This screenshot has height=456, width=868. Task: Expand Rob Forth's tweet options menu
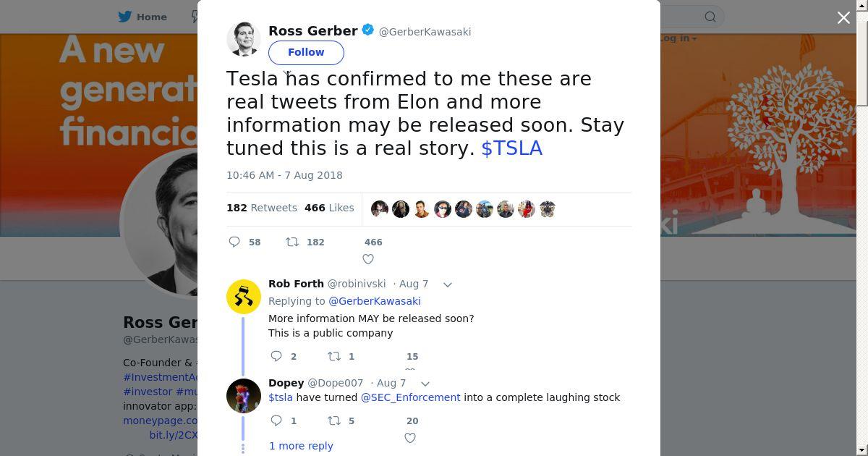448,284
